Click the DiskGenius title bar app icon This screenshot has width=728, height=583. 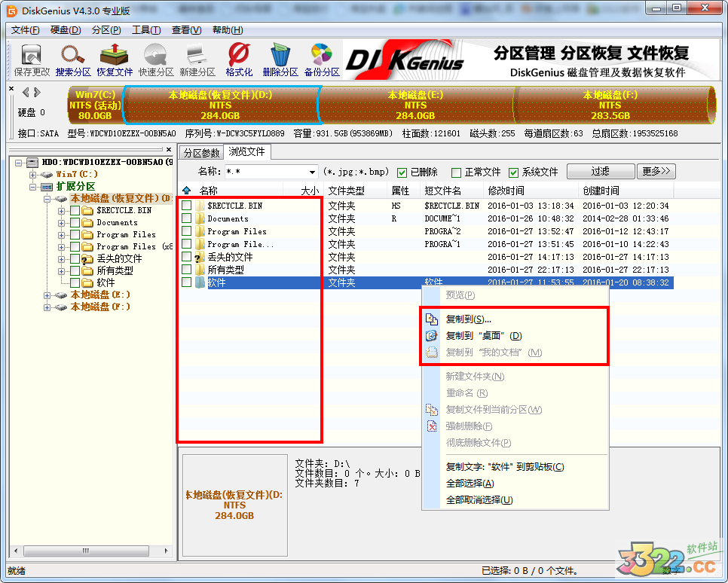coord(11,10)
